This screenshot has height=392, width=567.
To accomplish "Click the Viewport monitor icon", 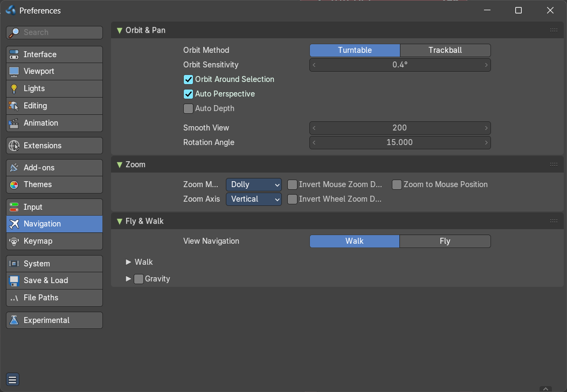I will click(x=14, y=72).
